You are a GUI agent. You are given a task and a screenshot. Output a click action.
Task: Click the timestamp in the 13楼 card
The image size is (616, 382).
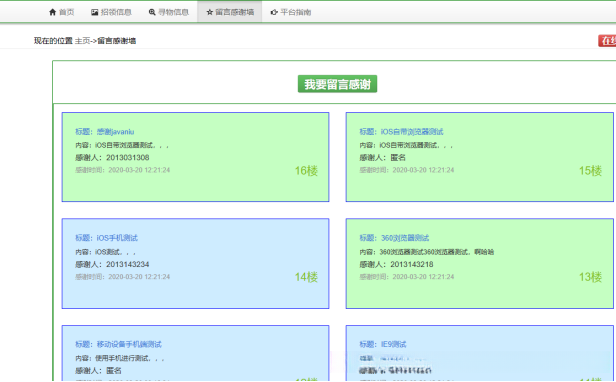(423, 277)
